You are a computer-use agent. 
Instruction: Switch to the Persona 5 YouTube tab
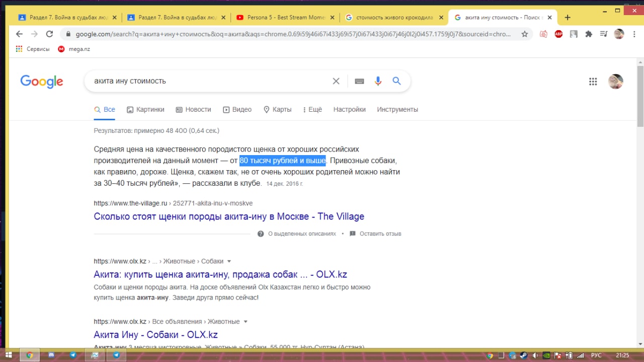click(x=284, y=17)
